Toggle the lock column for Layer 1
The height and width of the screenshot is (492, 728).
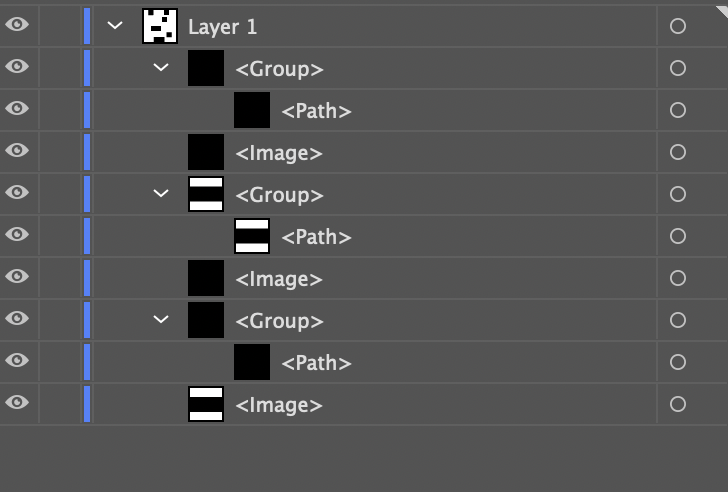click(58, 27)
